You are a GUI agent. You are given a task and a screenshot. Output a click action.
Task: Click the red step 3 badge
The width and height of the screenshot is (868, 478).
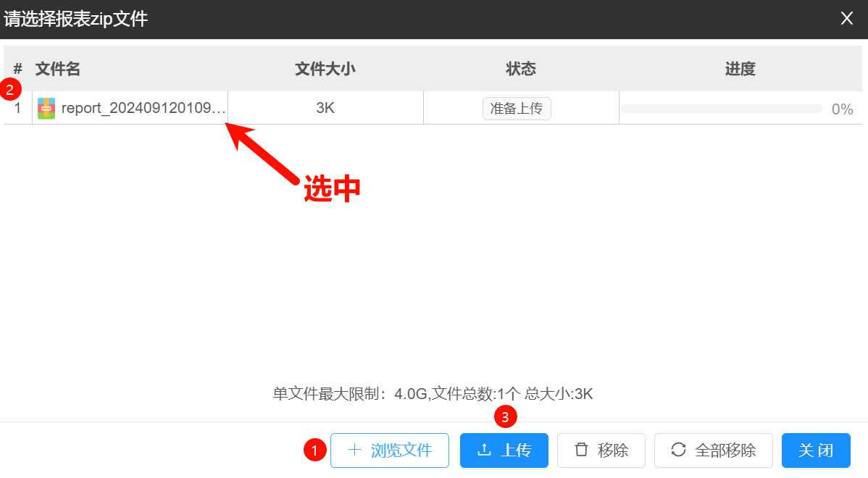506,417
